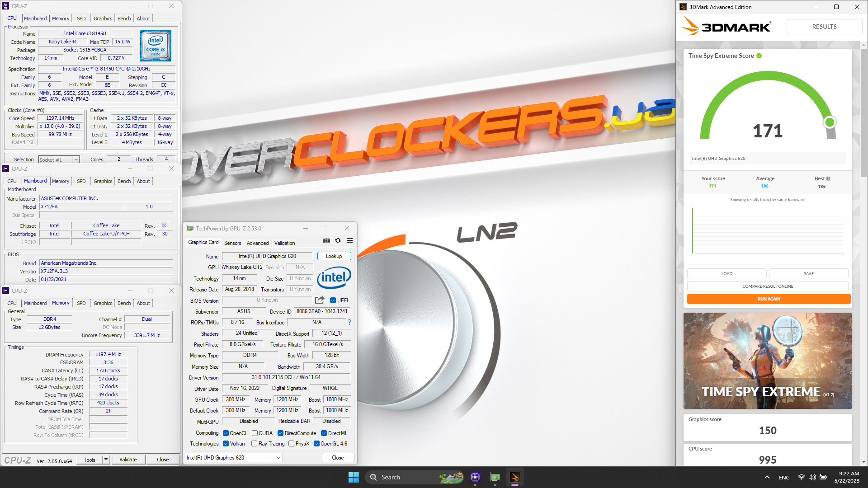Click the Close button in CPU-Z bottom window
868x488 pixels.
pos(163,460)
